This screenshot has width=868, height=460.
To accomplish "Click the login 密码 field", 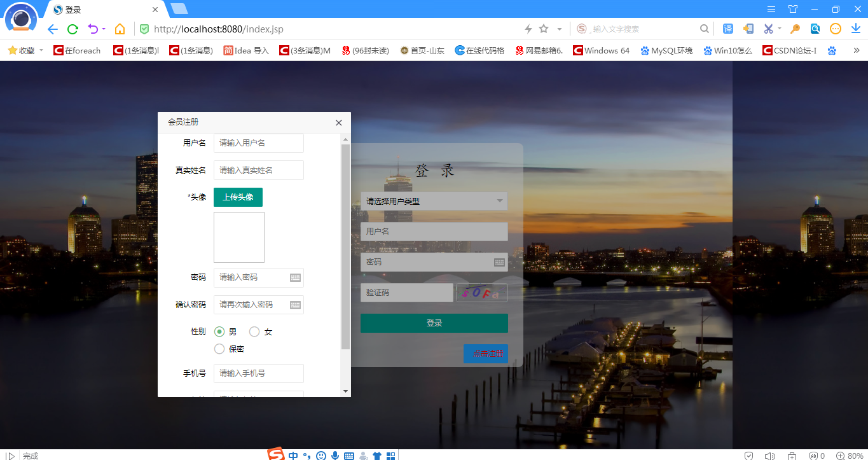I will click(434, 262).
